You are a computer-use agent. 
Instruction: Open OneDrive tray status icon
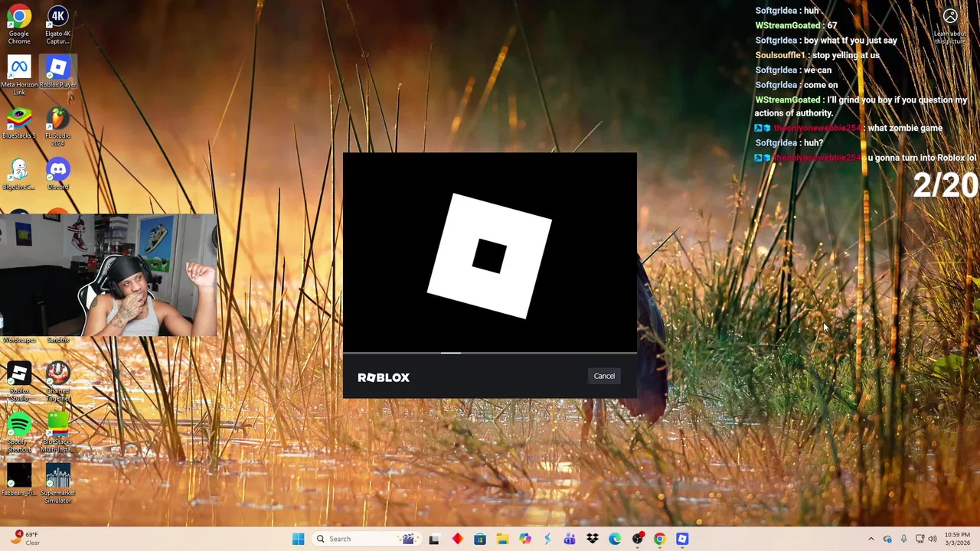click(887, 539)
